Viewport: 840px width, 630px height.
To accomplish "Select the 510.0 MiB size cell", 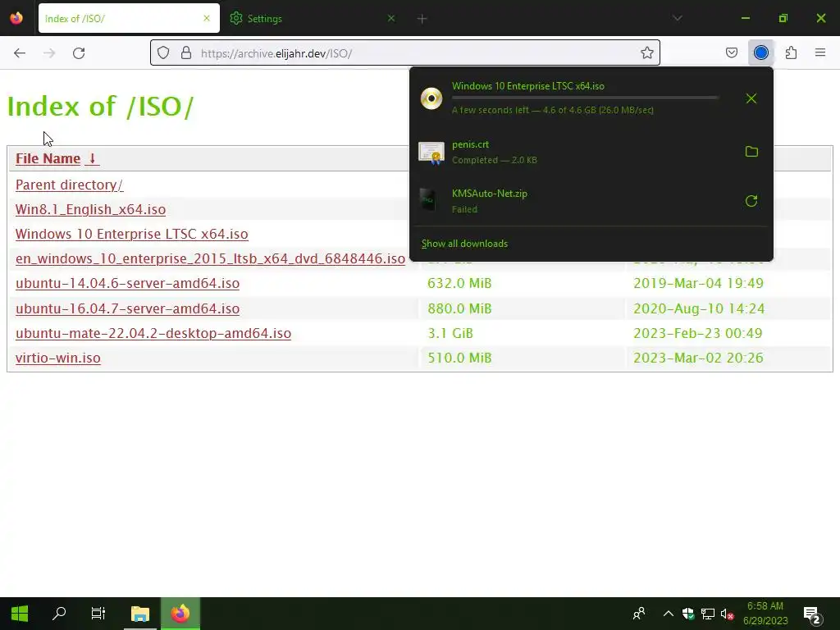I will coord(459,358).
